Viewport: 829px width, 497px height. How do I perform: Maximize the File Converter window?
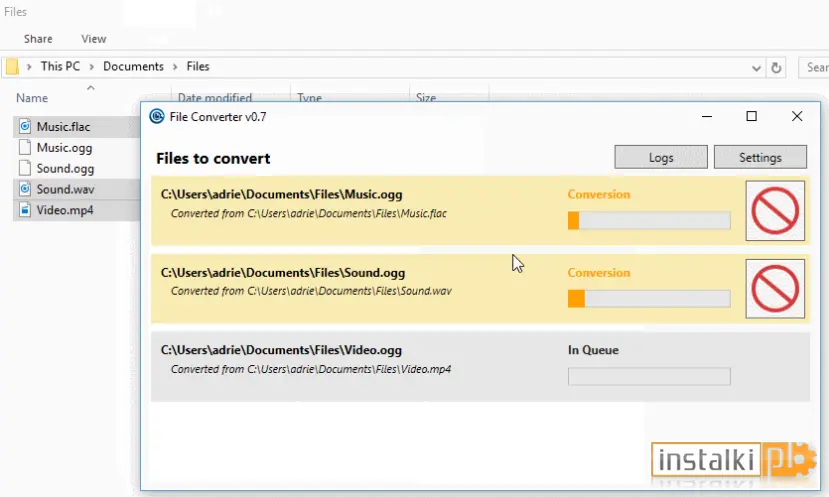[751, 116]
